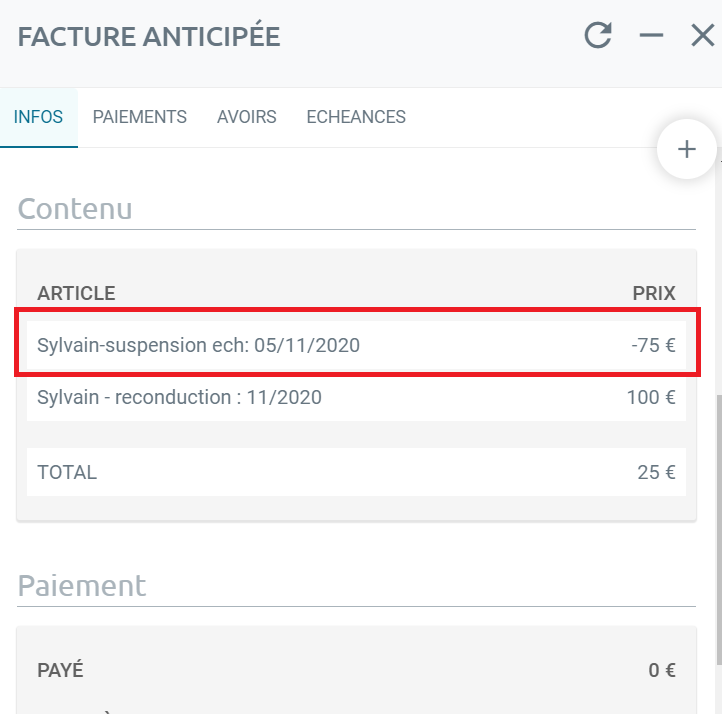722x714 pixels.
Task: Click the PRIX column header
Action: [x=654, y=293]
